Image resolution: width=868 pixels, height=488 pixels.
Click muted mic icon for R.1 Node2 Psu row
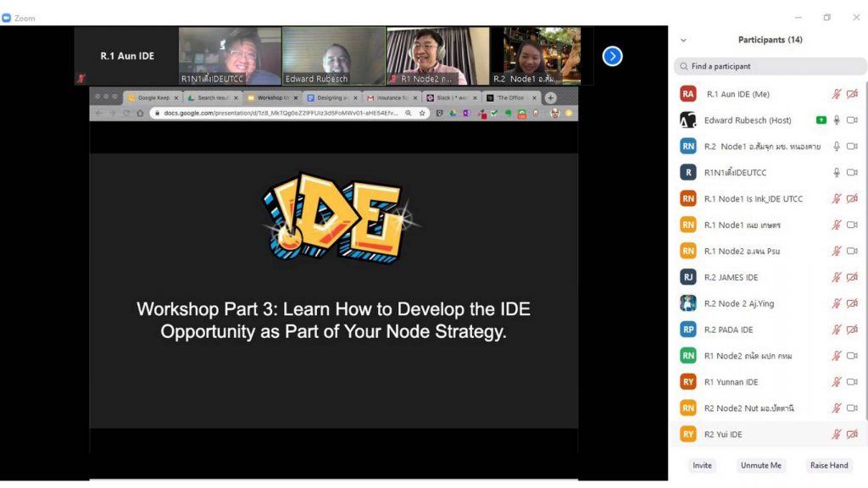(837, 251)
